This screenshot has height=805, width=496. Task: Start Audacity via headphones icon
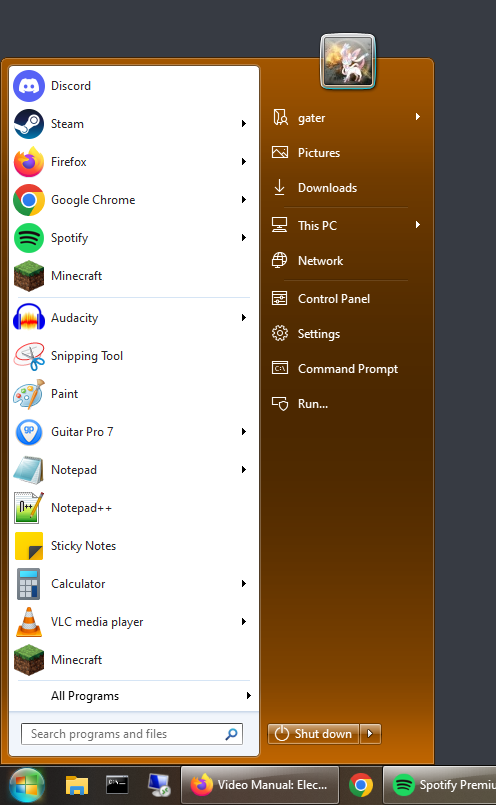tap(29, 318)
